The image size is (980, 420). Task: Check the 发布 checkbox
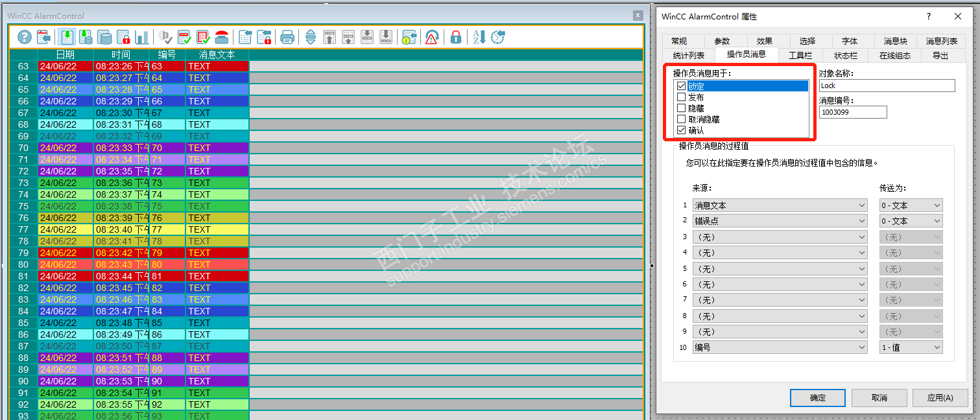click(681, 97)
